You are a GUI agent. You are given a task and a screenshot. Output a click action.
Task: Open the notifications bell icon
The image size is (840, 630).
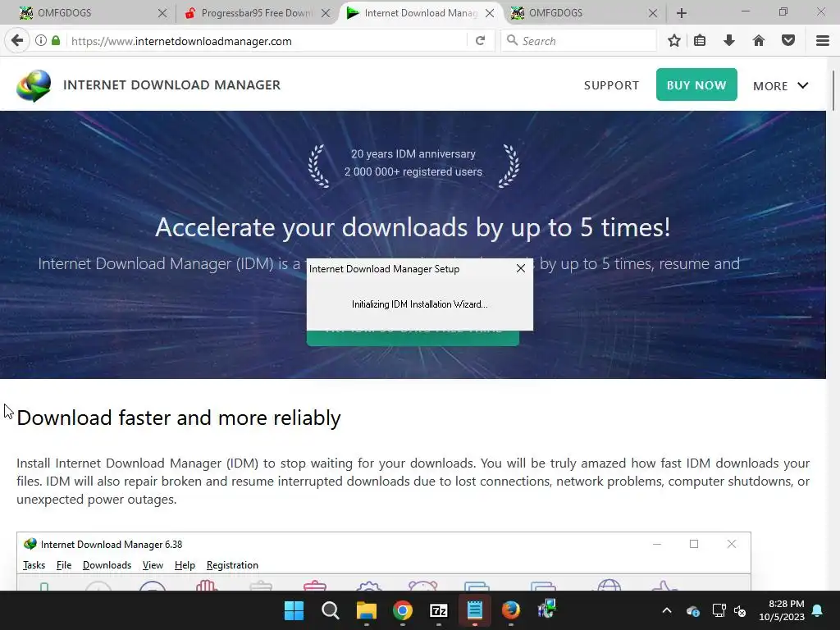[818, 610]
